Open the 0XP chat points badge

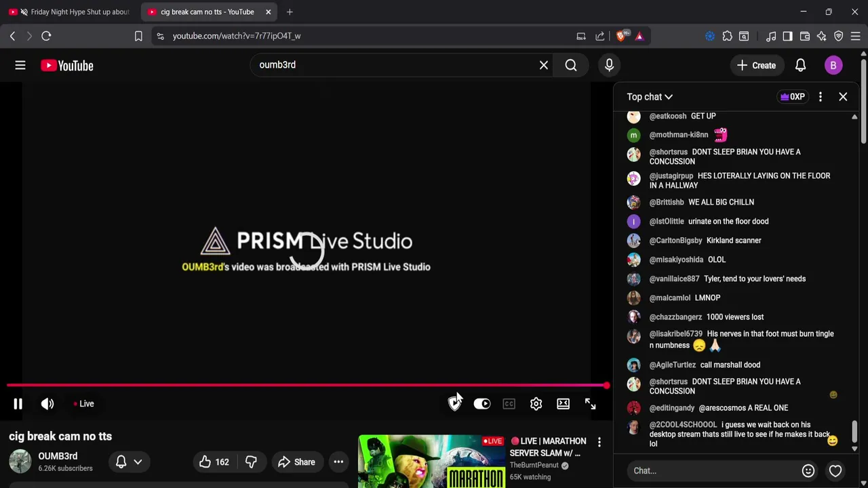[x=792, y=97]
